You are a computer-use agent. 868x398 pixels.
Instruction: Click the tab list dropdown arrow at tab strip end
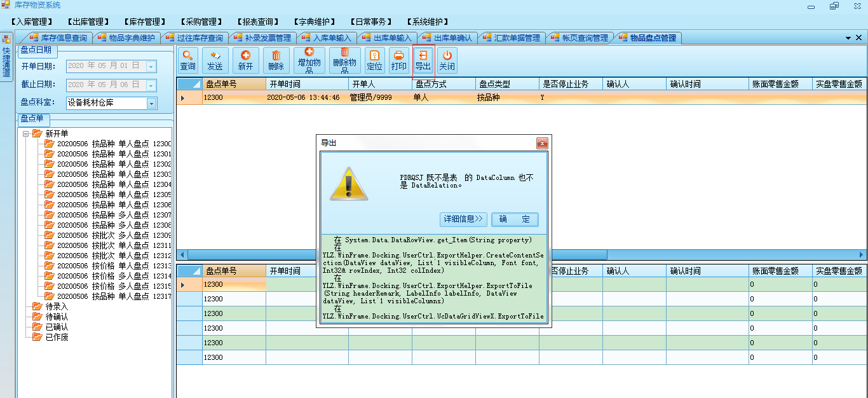tap(849, 38)
